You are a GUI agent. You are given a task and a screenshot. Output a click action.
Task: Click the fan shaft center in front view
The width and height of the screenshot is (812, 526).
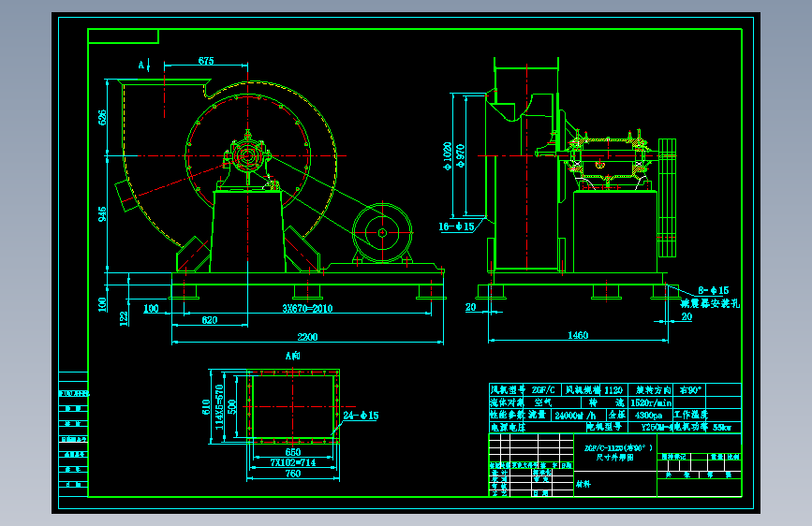coord(247,155)
